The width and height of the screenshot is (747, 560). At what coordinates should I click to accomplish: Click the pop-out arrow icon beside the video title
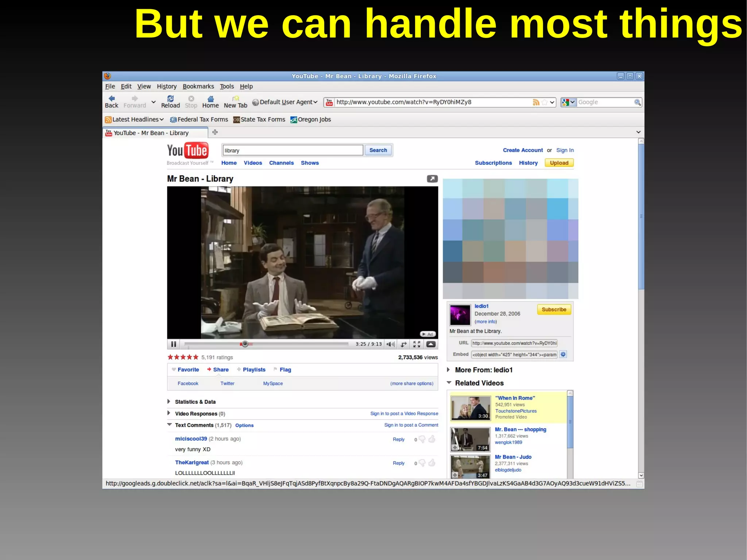point(432,179)
